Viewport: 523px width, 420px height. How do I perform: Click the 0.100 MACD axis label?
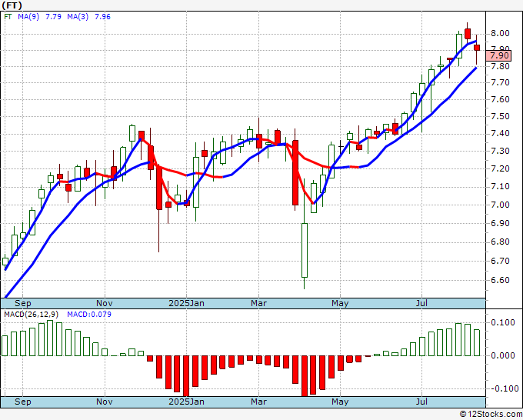click(503, 322)
